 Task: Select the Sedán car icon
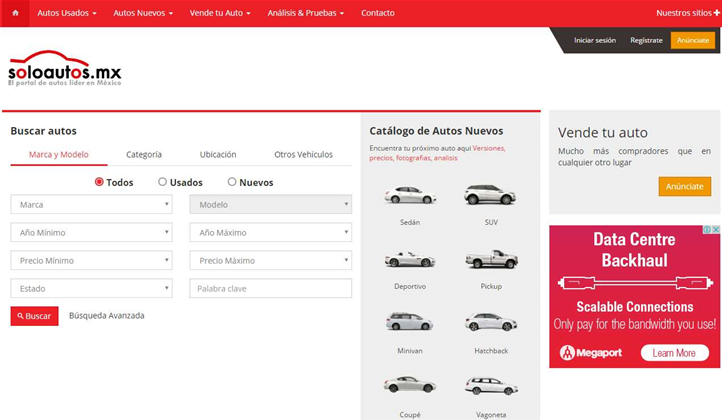(409, 195)
